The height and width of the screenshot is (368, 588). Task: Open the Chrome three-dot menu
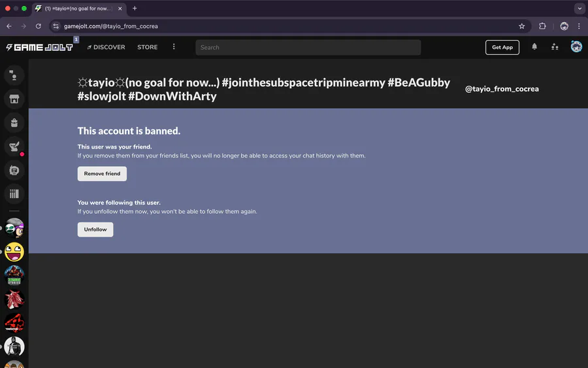click(579, 26)
